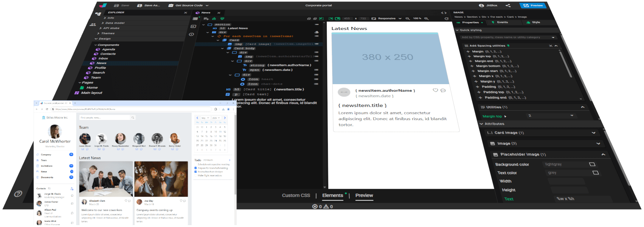The height and width of the screenshot is (227, 644).
Task: Switch to the bottom Preview tab
Action: point(364,196)
